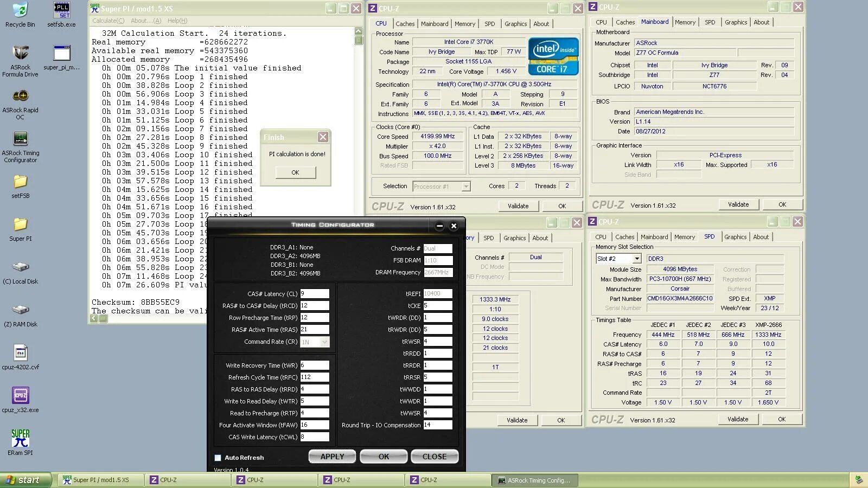This screenshot has height=488, width=868.
Task: Click the Super PI window title icon
Action: [95, 8]
